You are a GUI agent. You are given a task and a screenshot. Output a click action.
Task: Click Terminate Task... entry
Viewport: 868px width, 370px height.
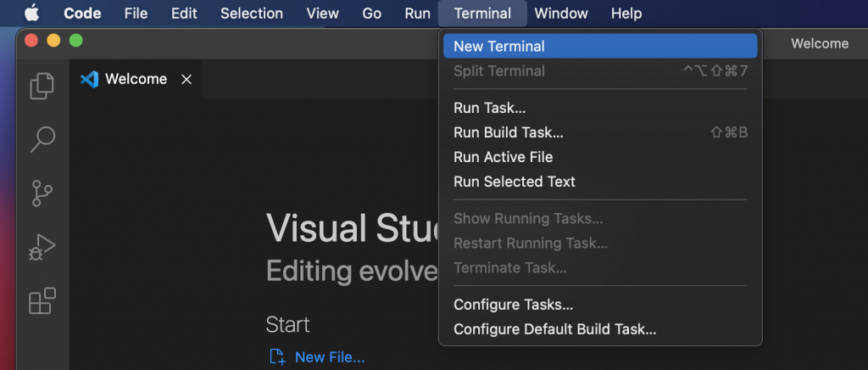[600, 267]
